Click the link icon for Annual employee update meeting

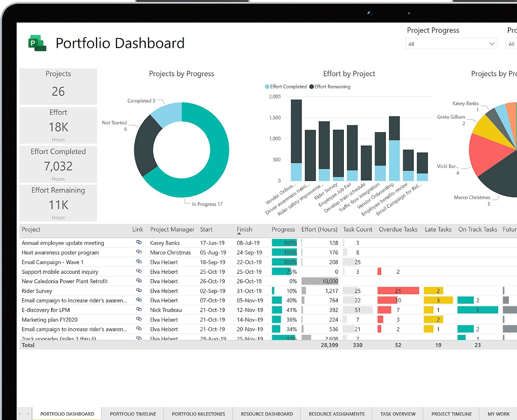pyautogui.click(x=138, y=243)
